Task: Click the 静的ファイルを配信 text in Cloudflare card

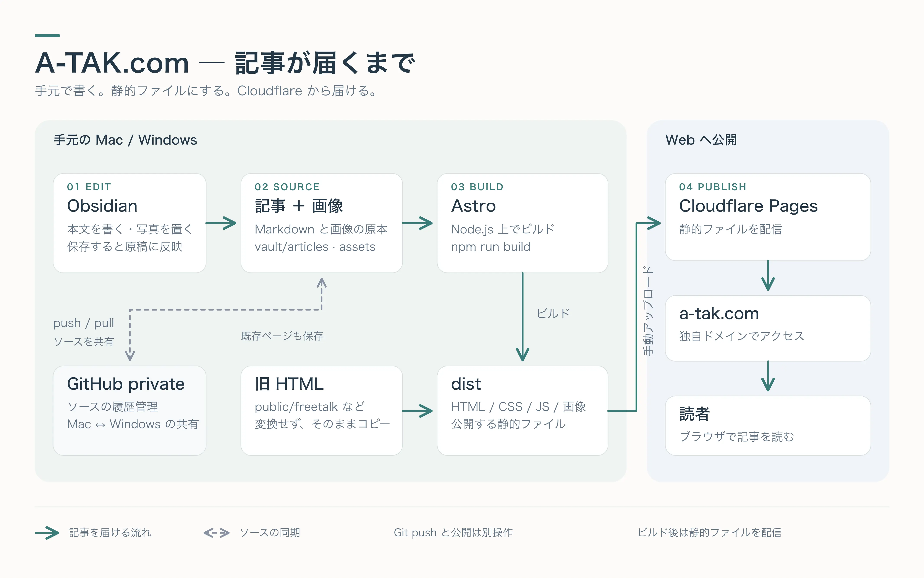Action: pos(730,229)
